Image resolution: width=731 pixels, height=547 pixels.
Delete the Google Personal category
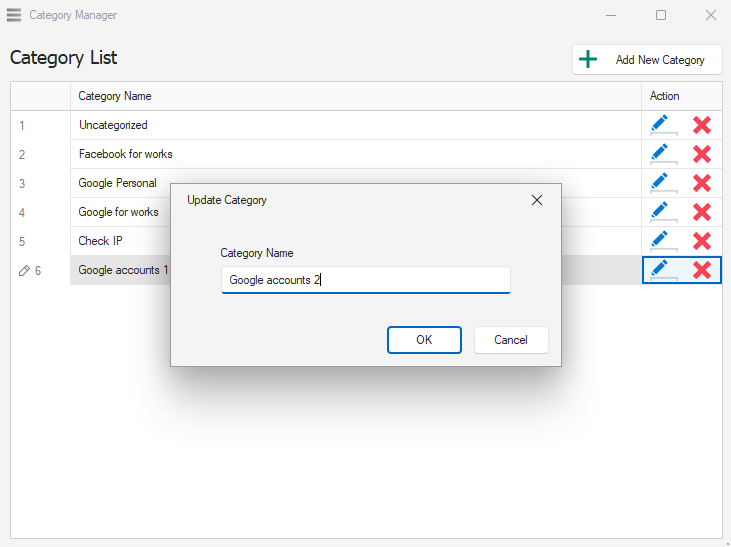pyautogui.click(x=702, y=183)
